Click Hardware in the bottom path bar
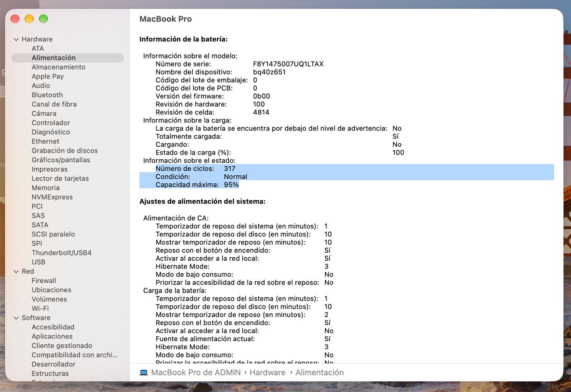This screenshot has width=571, height=392. [x=267, y=372]
